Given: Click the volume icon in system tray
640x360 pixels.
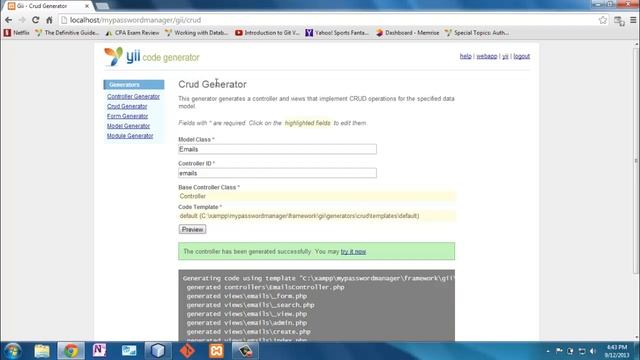Looking at the screenshot, I should (x=593, y=351).
